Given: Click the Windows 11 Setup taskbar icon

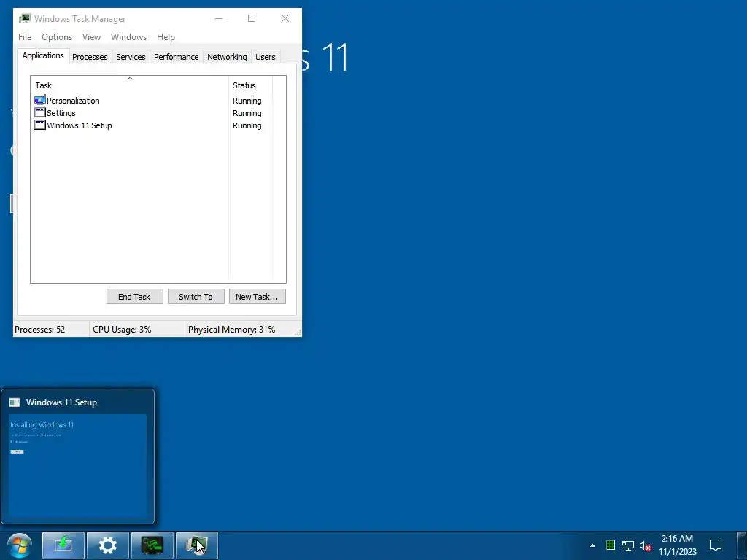Looking at the screenshot, I should click(63, 545).
